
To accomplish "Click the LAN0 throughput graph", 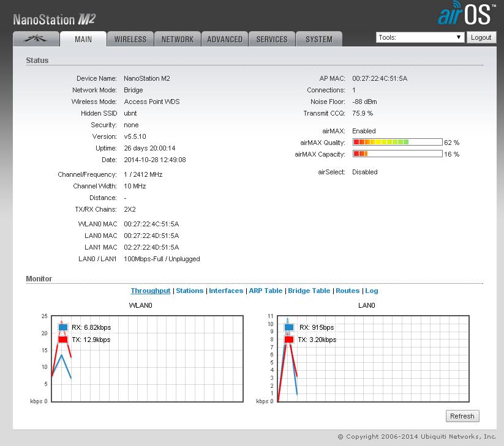I will [x=373, y=359].
